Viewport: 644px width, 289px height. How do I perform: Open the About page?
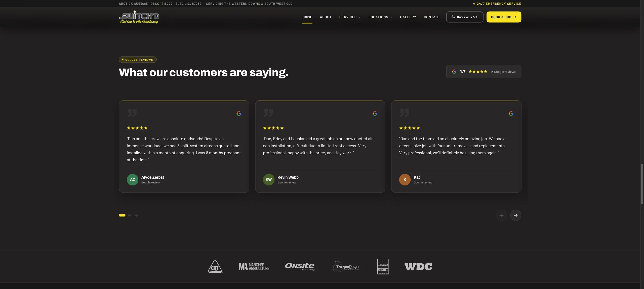[x=326, y=17]
